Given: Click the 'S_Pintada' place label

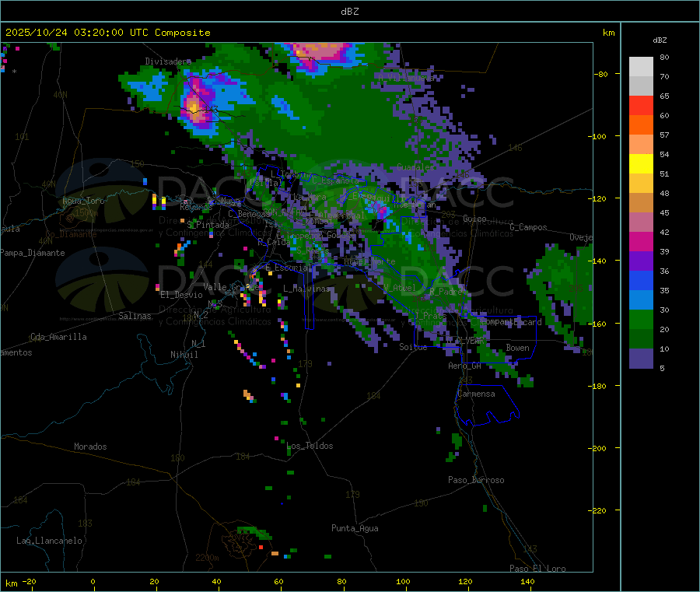Looking at the screenshot, I should [208, 225].
